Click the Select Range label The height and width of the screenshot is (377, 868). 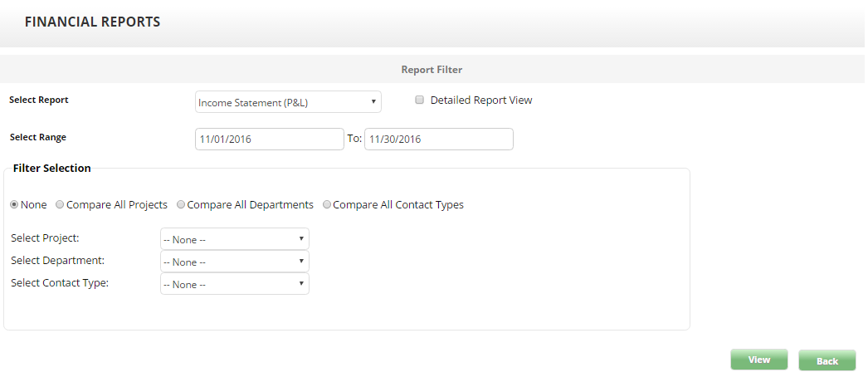click(x=37, y=137)
